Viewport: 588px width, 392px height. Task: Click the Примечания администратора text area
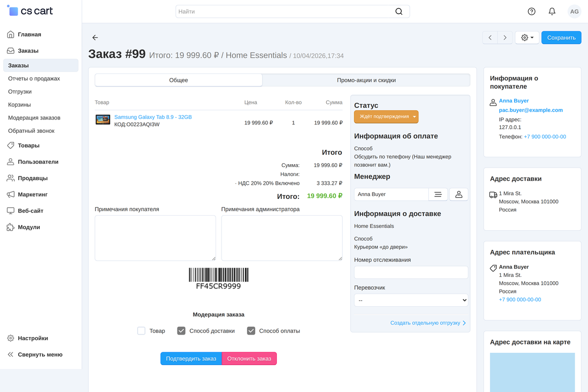coord(282,238)
